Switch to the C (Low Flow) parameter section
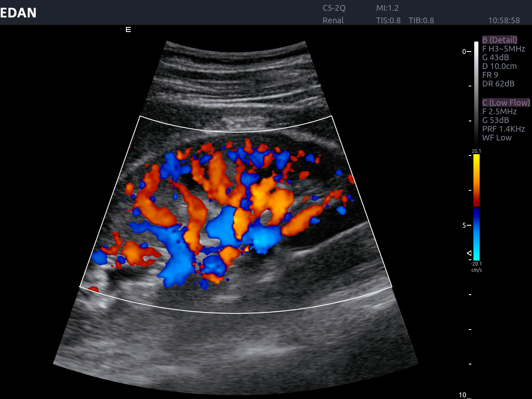Viewport: 532px width, 399px height. 506,102
